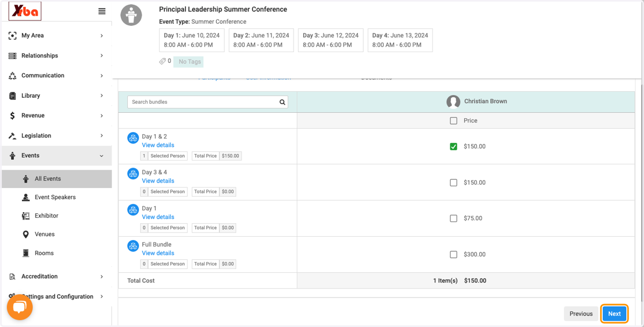Open the chat bubble widget

20,307
